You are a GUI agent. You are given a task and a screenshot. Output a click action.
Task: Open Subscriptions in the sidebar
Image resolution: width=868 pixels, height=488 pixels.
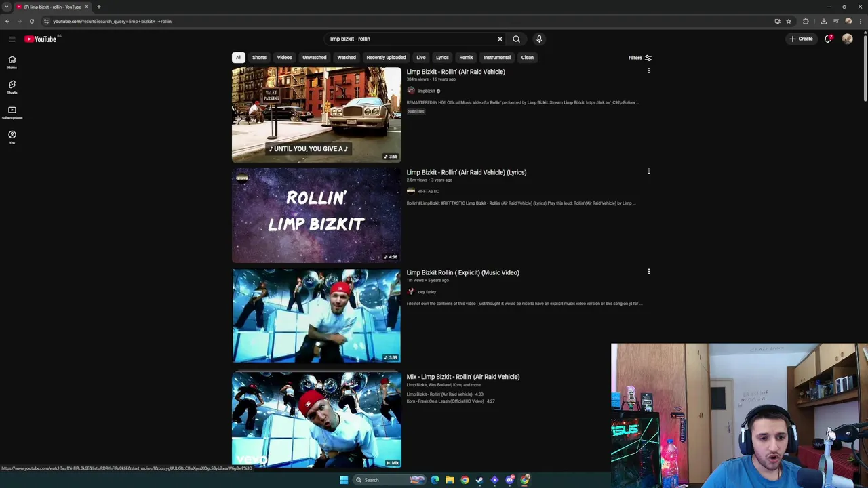(12, 112)
